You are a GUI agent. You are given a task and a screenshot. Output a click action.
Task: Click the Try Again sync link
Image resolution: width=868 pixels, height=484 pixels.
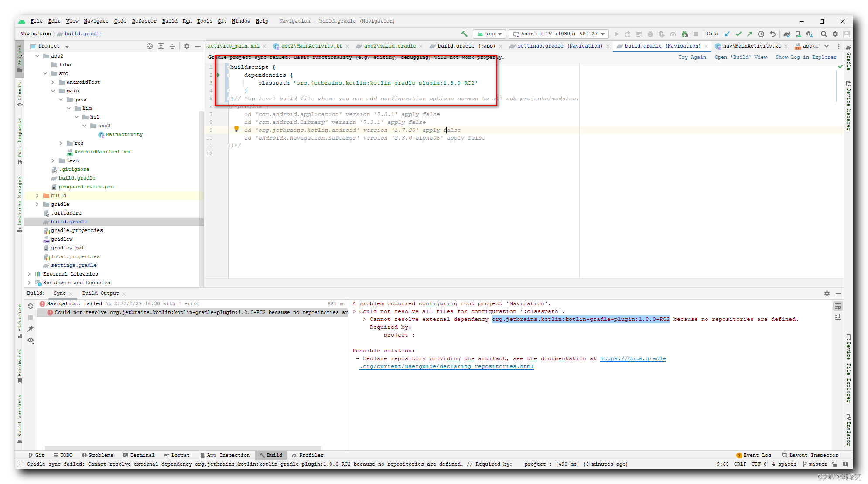click(x=692, y=57)
